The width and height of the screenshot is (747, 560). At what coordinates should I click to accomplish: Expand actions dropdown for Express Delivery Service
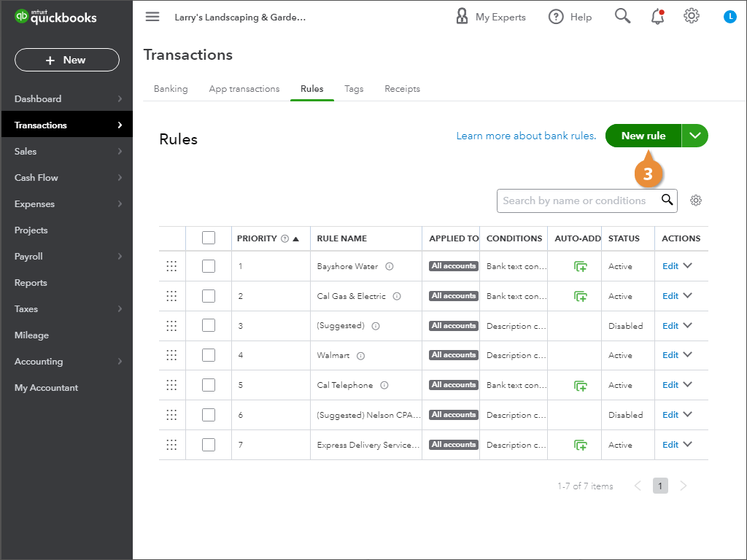(x=687, y=444)
